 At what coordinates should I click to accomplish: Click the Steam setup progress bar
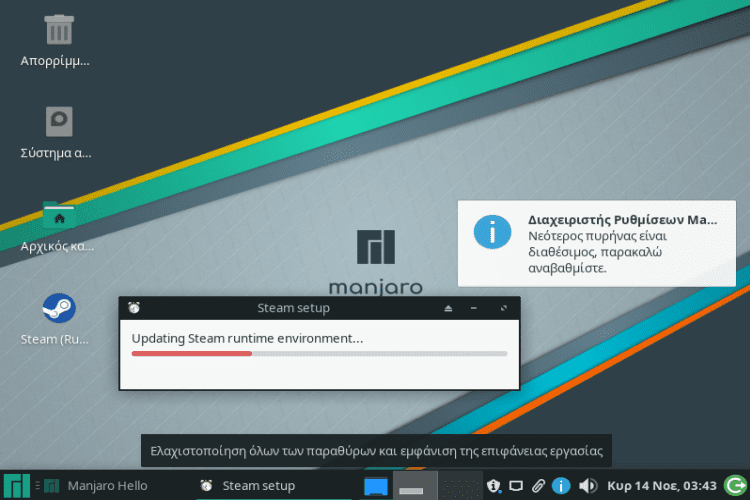click(x=320, y=354)
